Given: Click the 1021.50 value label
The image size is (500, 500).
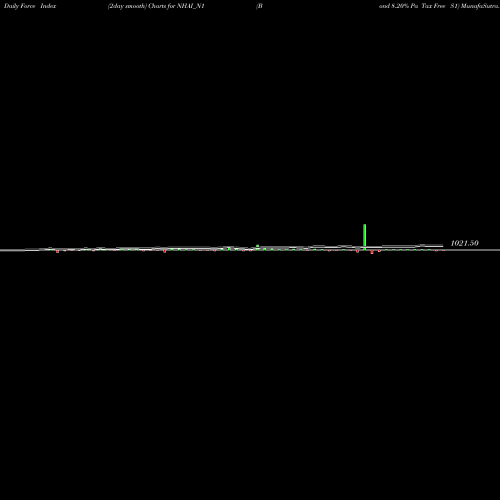Looking at the screenshot, I should (464, 243).
